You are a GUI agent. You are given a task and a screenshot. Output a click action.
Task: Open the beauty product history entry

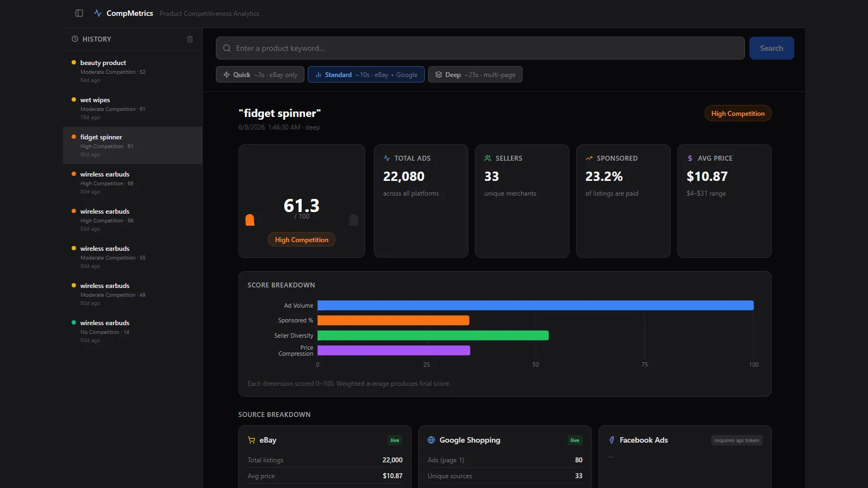tap(133, 71)
